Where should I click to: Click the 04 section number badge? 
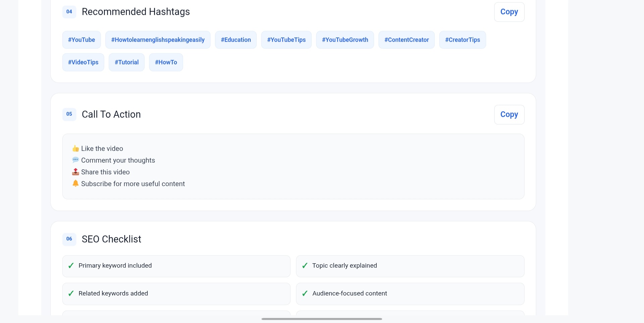click(69, 12)
